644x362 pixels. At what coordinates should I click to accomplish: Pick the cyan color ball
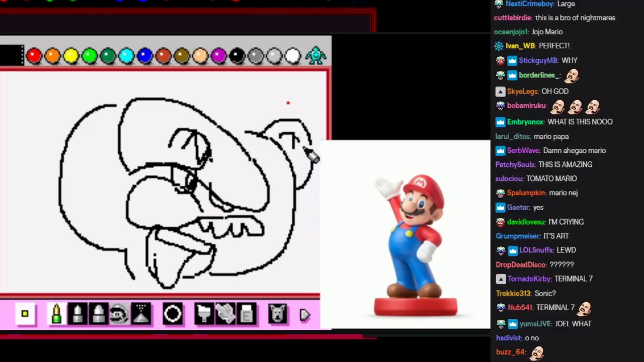[x=126, y=56]
